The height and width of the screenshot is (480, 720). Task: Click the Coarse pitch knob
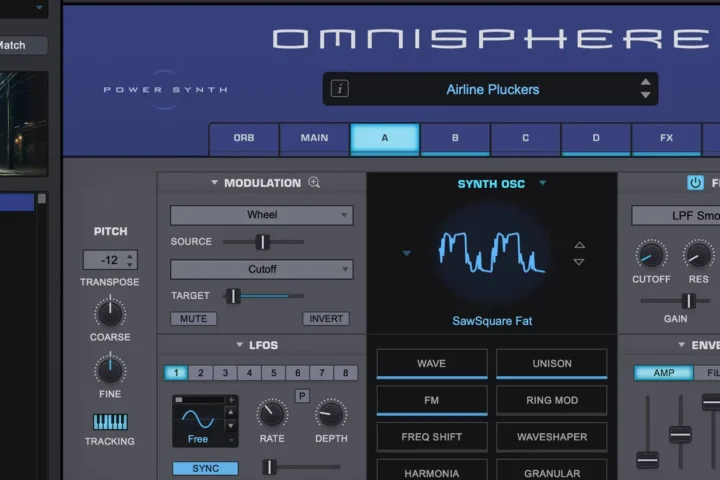pyautogui.click(x=110, y=314)
